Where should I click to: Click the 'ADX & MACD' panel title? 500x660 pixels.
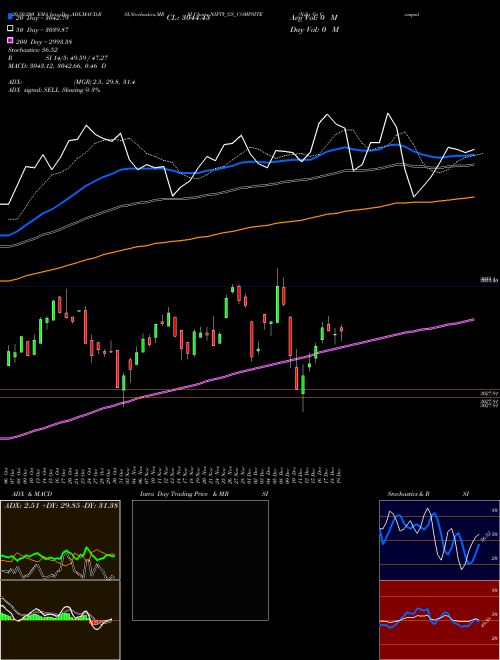pyautogui.click(x=32, y=494)
